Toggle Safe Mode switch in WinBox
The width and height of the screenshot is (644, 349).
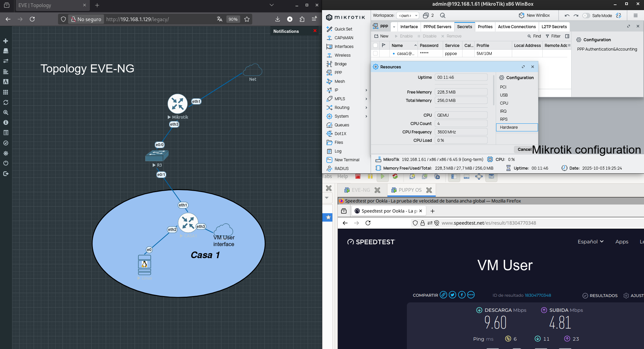586,15
